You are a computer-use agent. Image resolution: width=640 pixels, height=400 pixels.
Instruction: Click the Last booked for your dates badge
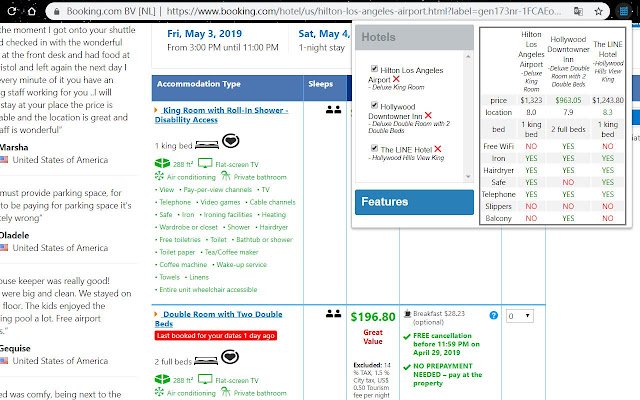[216, 336]
